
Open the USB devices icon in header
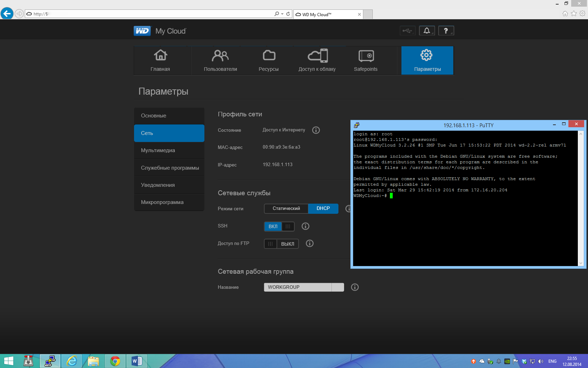(407, 31)
